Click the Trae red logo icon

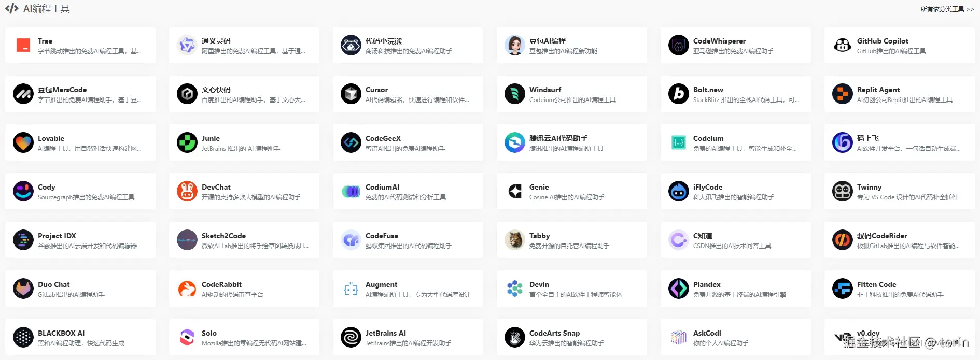click(x=23, y=46)
